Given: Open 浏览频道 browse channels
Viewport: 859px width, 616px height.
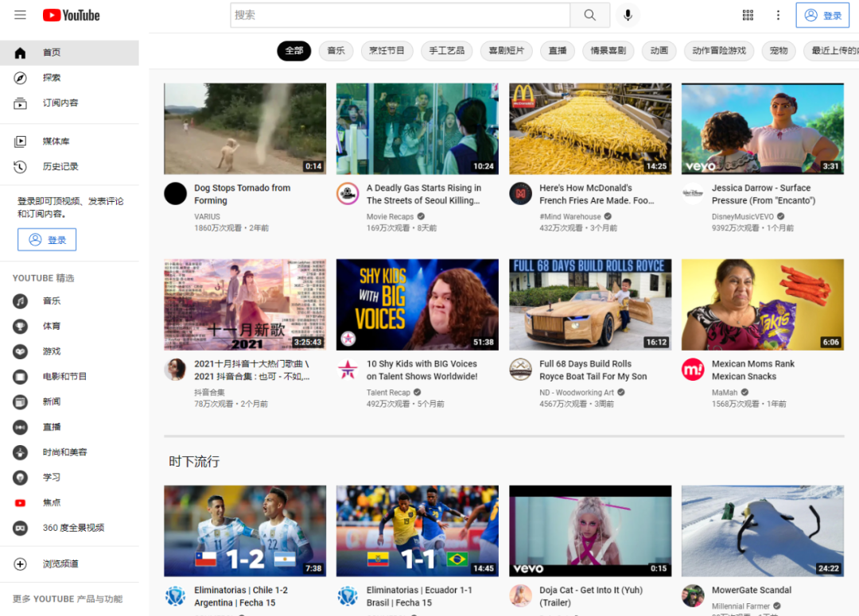Looking at the screenshot, I should [60, 564].
